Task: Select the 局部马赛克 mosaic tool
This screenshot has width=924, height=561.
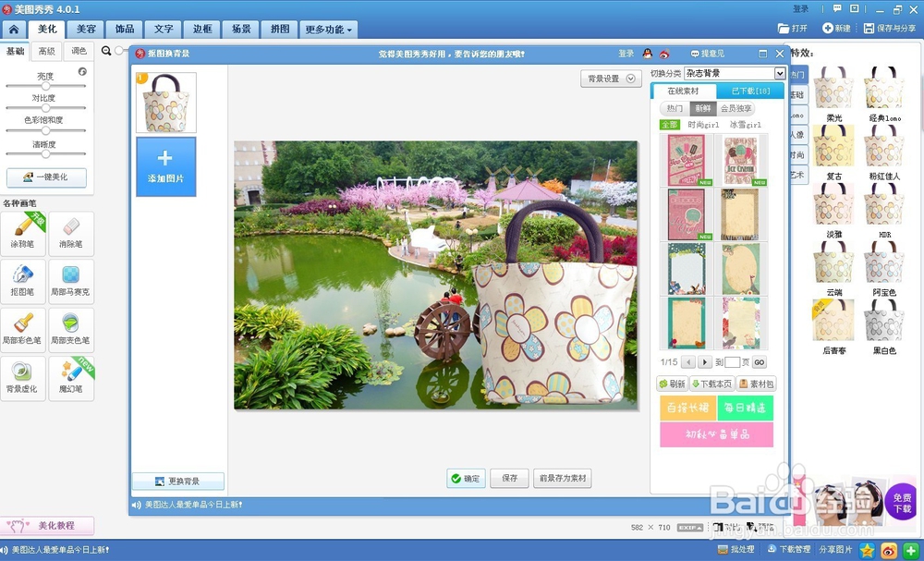Action: click(x=71, y=282)
